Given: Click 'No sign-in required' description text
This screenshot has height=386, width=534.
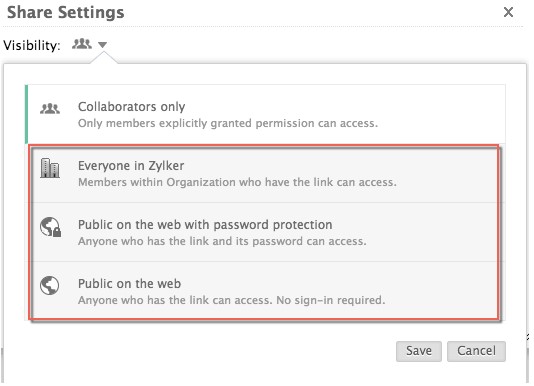Looking at the screenshot, I should (x=331, y=300).
